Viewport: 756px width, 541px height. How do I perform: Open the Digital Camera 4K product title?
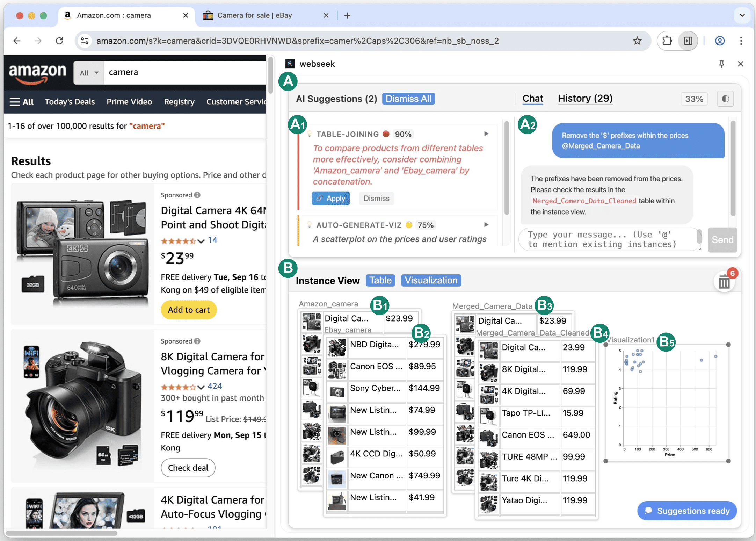click(x=213, y=217)
